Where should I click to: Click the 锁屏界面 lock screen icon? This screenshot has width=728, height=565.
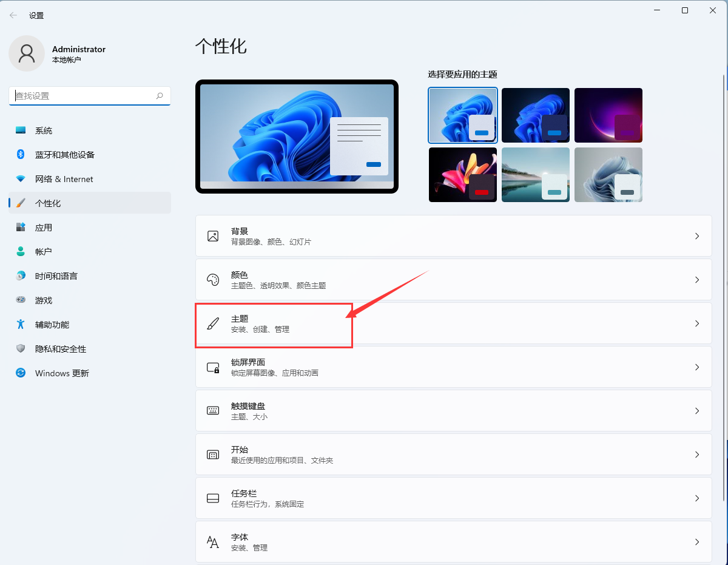click(x=213, y=367)
